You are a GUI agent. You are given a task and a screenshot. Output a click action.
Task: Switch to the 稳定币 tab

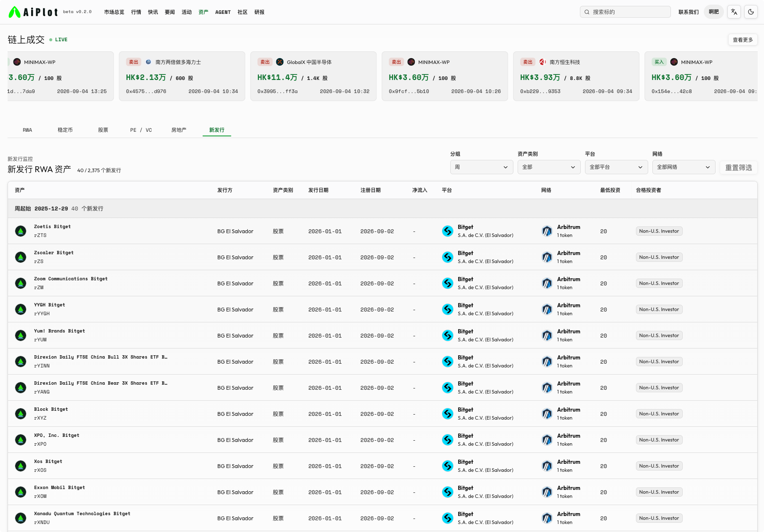[x=65, y=130]
